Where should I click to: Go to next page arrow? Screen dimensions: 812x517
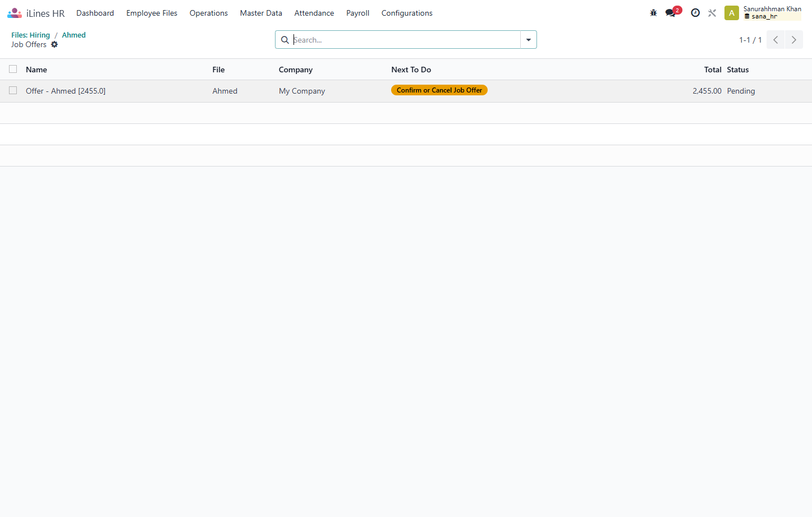[793, 40]
